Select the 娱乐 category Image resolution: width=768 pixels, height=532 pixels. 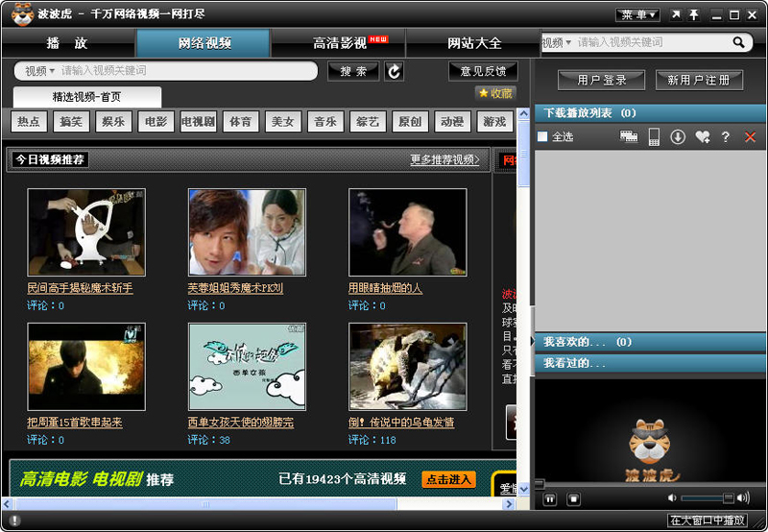click(x=113, y=122)
